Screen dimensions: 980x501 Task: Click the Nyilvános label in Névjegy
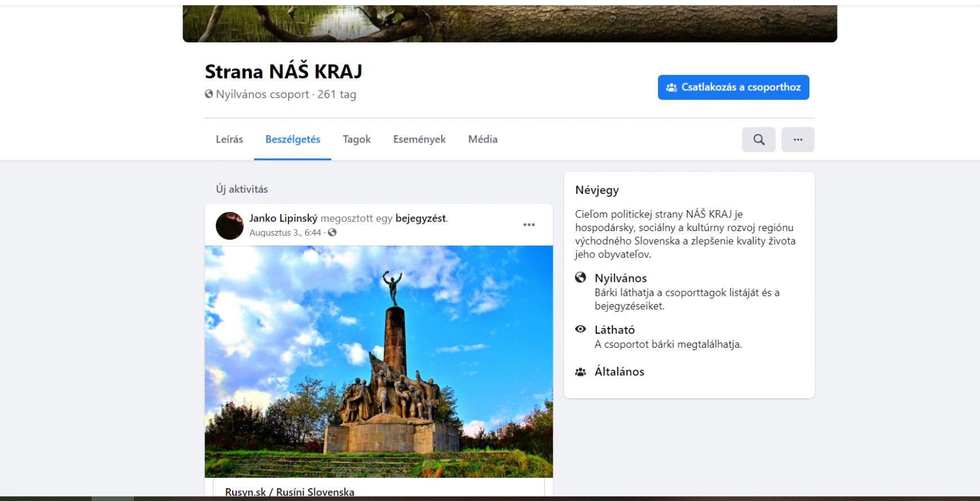click(x=621, y=278)
